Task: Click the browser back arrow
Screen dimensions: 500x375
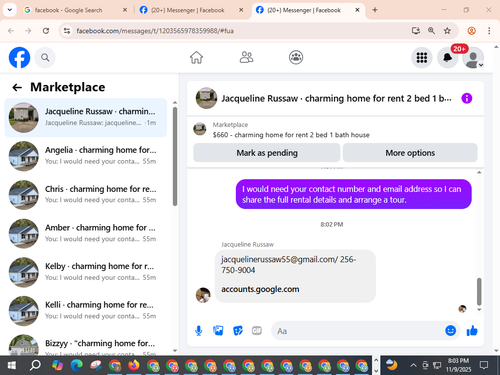Action: (11, 31)
